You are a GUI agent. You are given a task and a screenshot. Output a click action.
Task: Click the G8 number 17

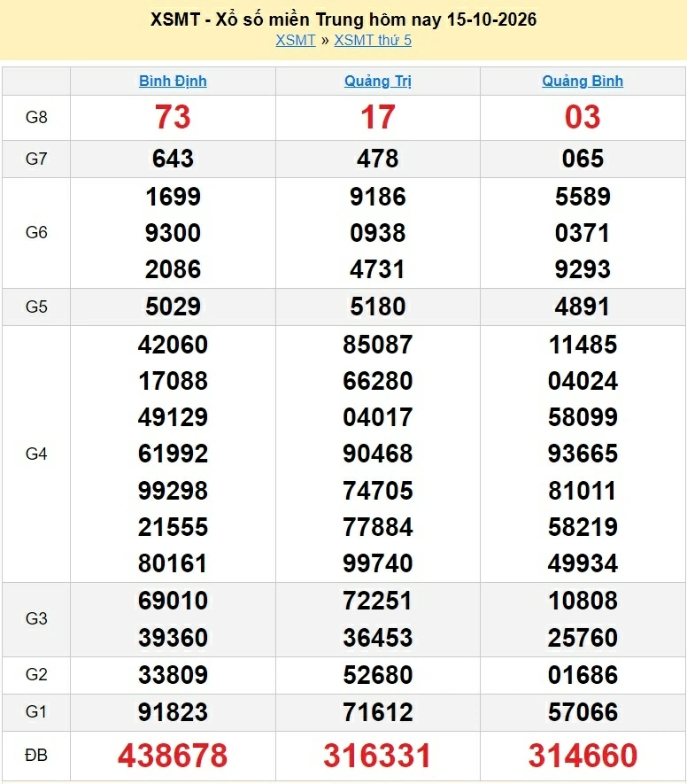(378, 118)
